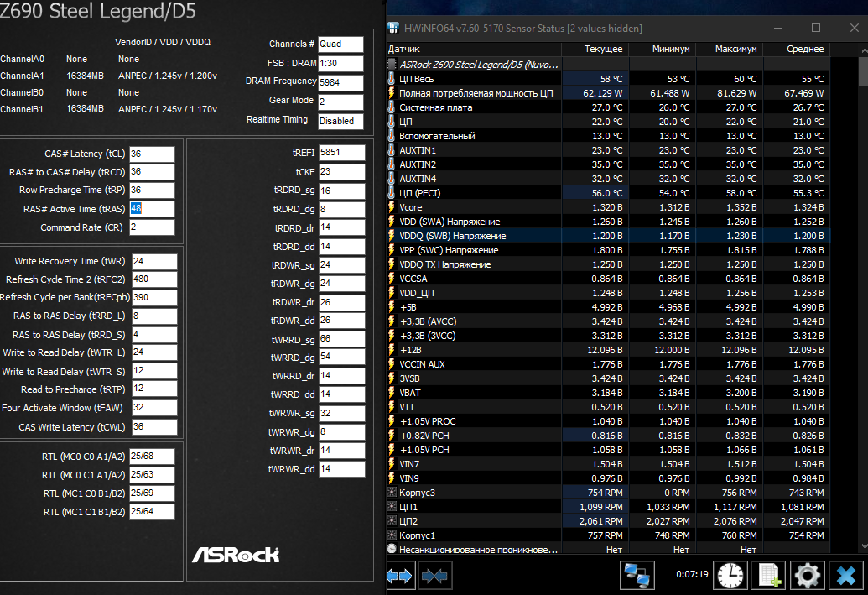Screen dimensions: 868x595
Task: Click the 0:07:19 elapsed time display
Action: 692,575
